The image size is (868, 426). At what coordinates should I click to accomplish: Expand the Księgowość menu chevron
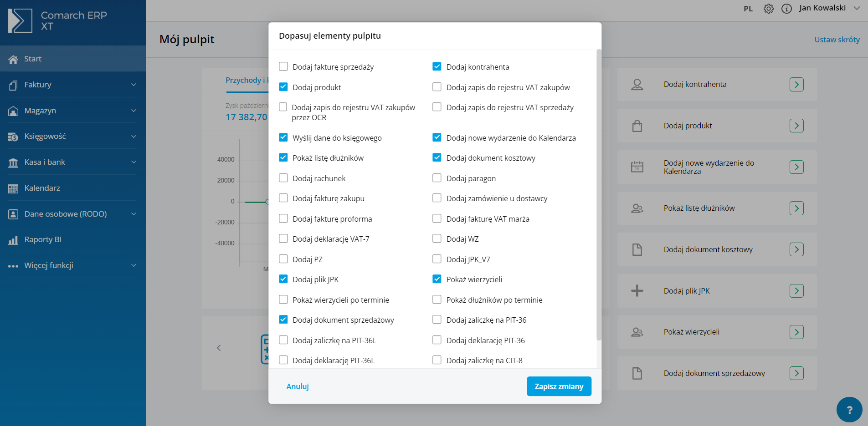pyautogui.click(x=134, y=137)
